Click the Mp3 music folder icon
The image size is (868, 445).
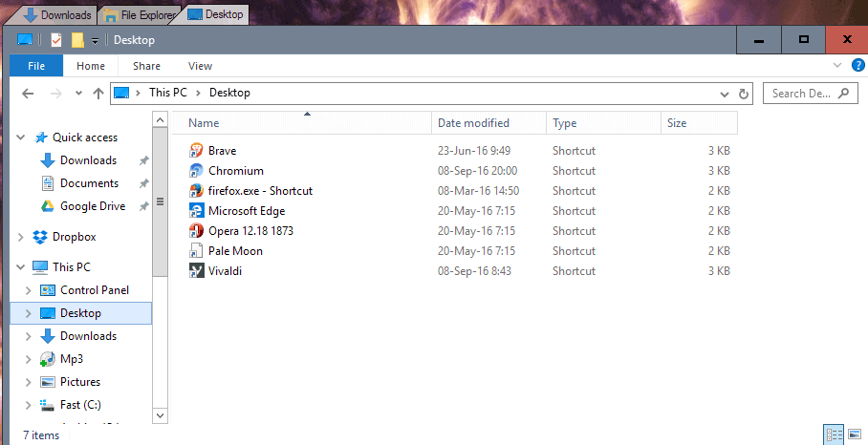48,359
